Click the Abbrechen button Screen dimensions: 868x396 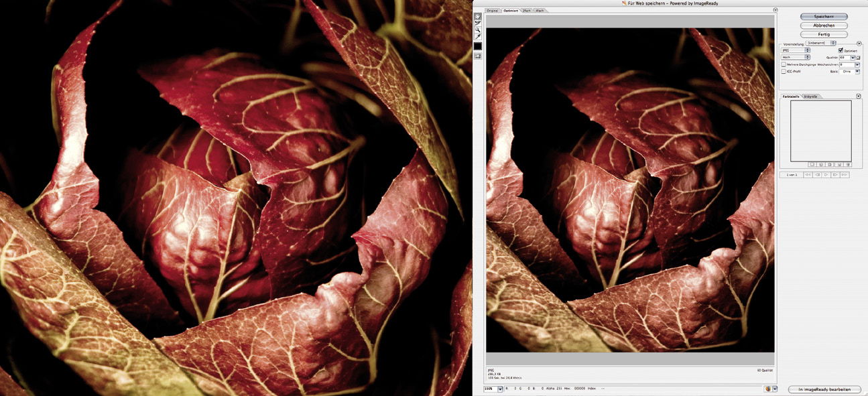coord(824,25)
